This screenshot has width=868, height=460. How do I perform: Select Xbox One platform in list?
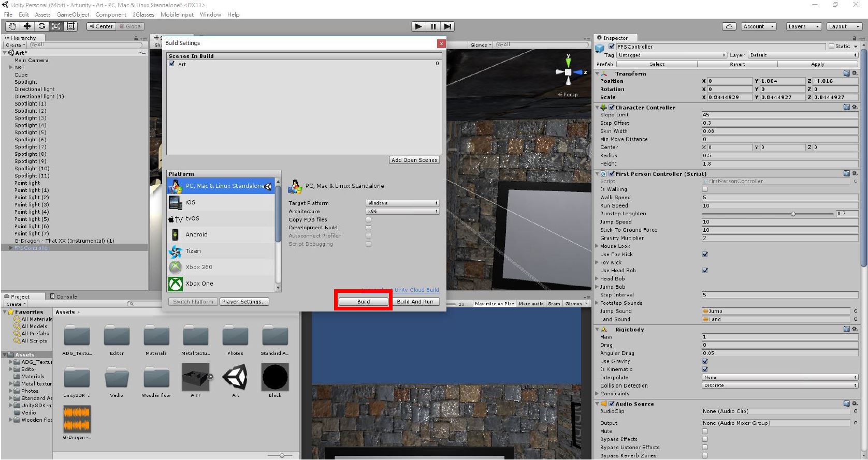coord(221,284)
